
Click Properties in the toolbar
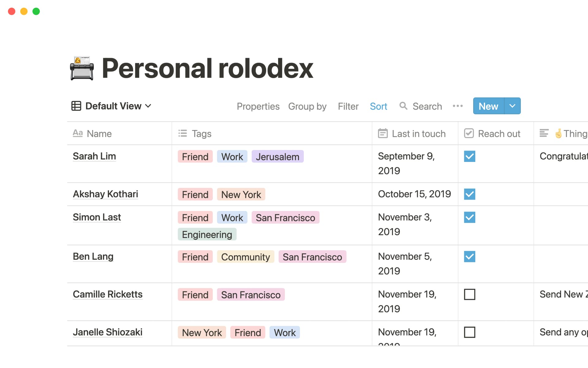click(x=258, y=106)
